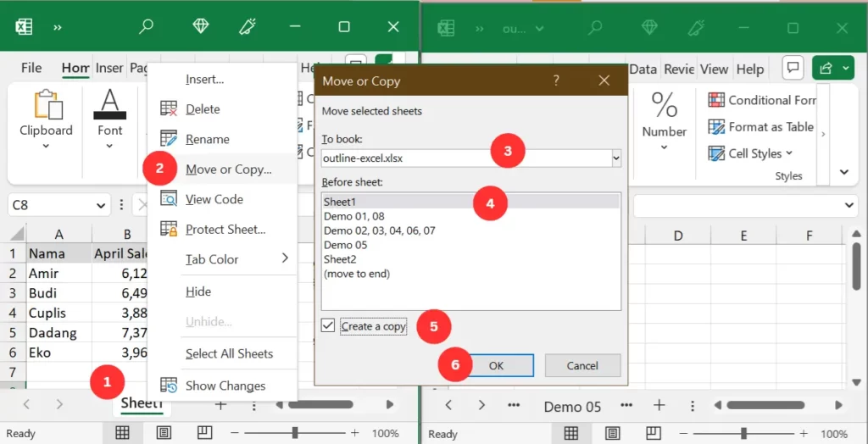
Task: Adjust the zoom slider in left window
Action: pyautogui.click(x=295, y=433)
